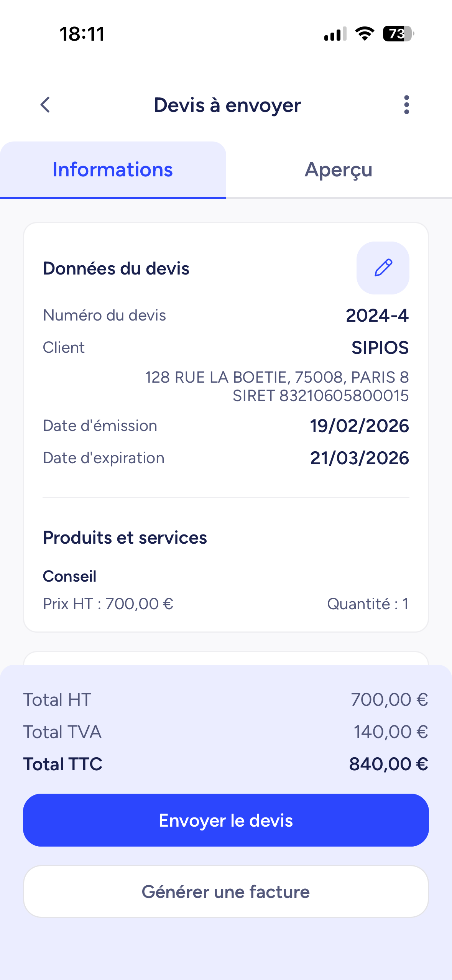Tap the Wi-Fi status icon
The width and height of the screenshot is (452, 980).
click(365, 34)
